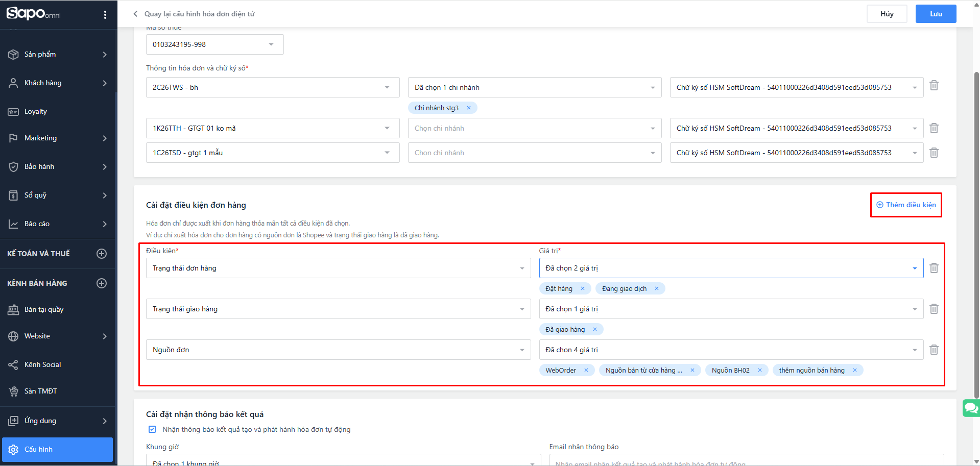This screenshot has height=466, width=980.
Task: Open the Cấu hình menu item
Action: [x=57, y=449]
